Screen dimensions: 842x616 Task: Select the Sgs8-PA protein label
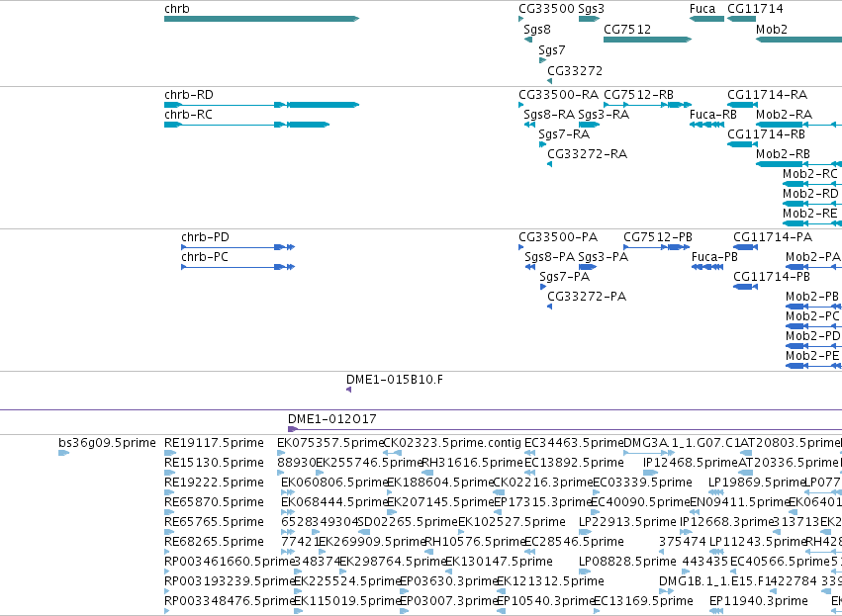tap(550, 257)
